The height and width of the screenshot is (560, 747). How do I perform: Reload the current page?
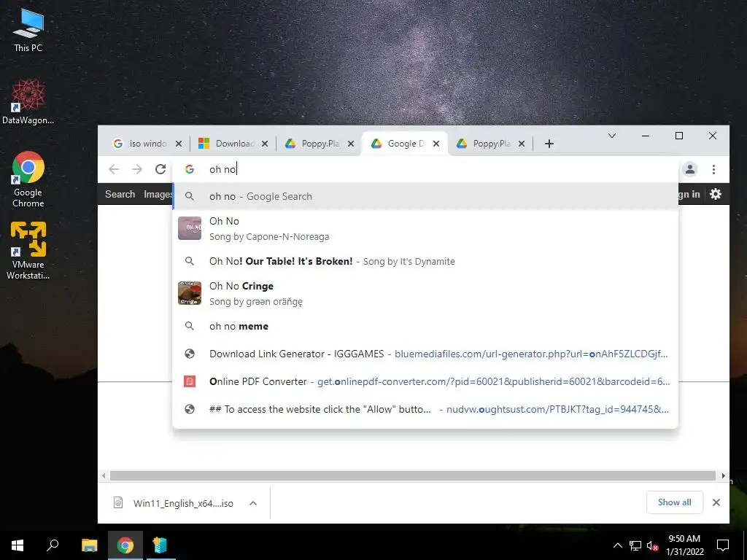click(160, 169)
